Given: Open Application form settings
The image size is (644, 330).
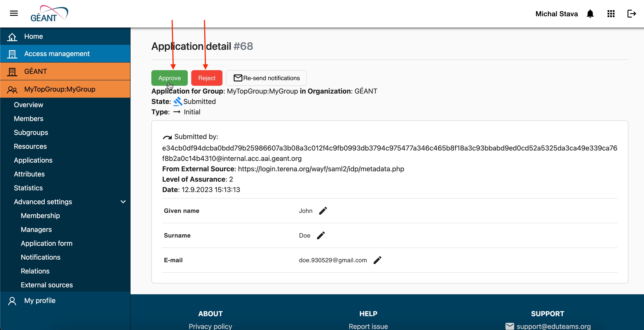Looking at the screenshot, I should 46,243.
